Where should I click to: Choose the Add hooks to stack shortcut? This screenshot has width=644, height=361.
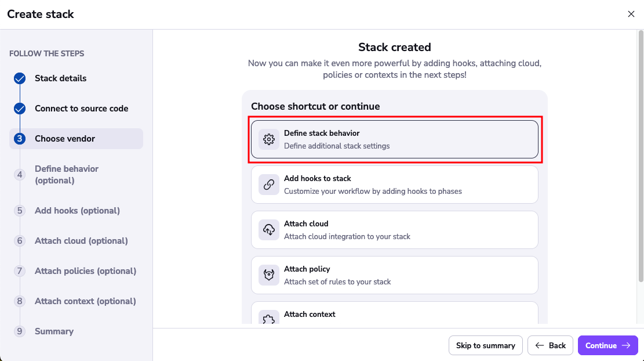395,184
